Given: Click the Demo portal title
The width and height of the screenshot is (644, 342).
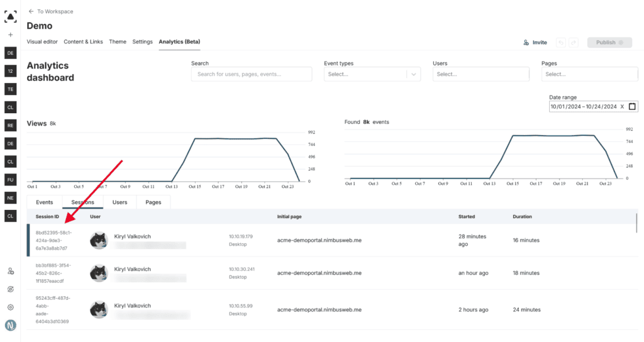Looking at the screenshot, I should (x=40, y=26).
